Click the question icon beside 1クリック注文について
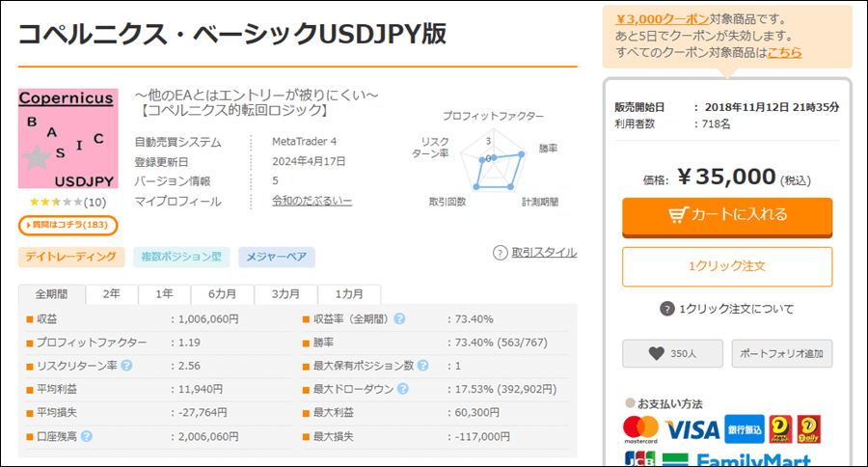 pos(667,309)
